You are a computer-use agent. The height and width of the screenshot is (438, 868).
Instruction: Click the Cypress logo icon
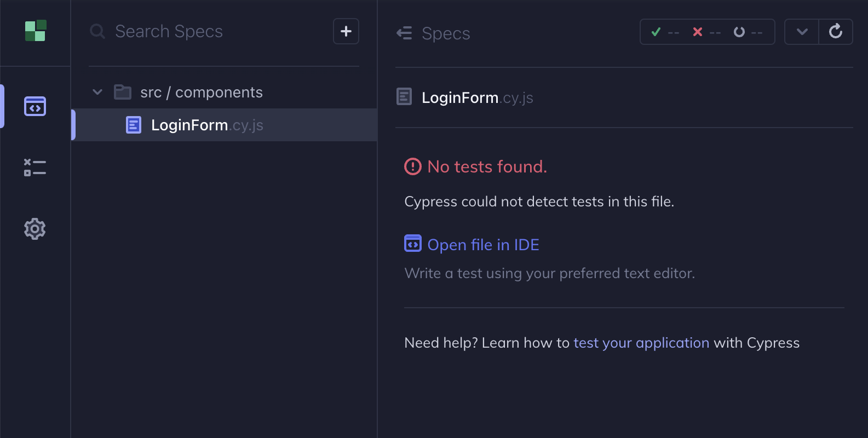click(x=36, y=31)
